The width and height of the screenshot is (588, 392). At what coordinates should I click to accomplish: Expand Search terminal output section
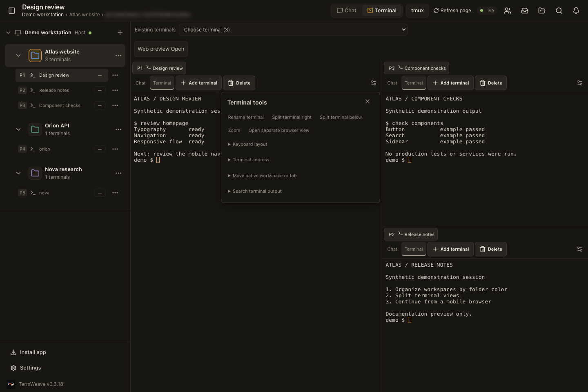255,191
